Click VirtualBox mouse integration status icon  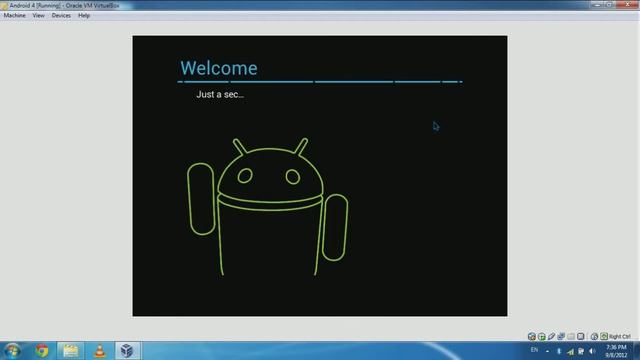[594, 336]
